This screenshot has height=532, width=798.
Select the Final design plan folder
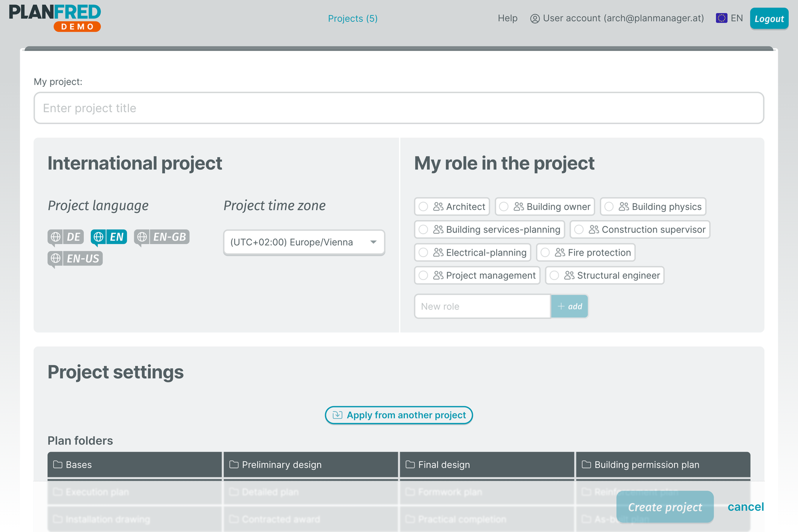(487, 464)
